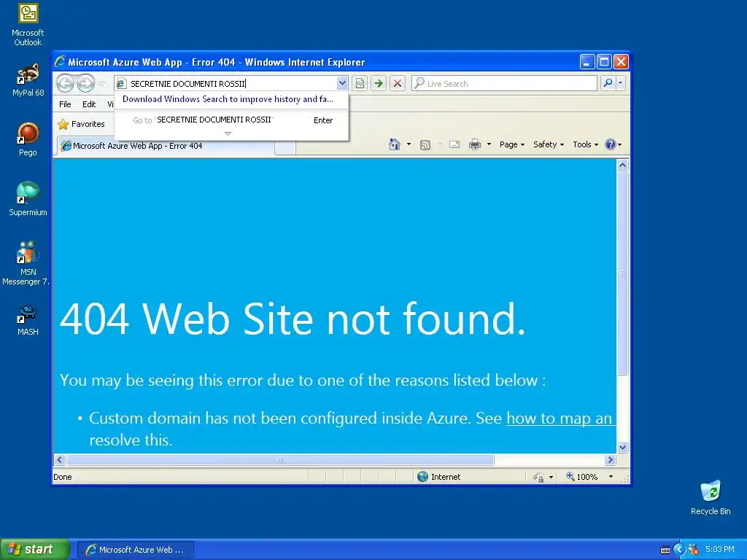Screen dimensions: 747x560
Task: Click the on-screen keyboard tray icon
Action: [665, 550]
